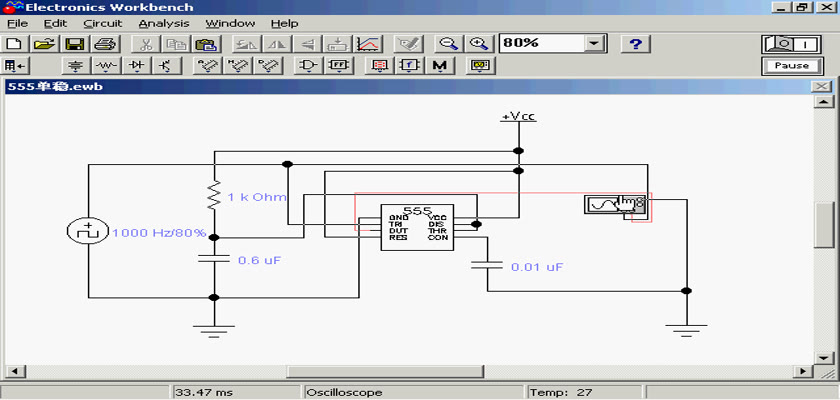The height and width of the screenshot is (400, 840).
Task: Open the Digital ICs parts bin
Action: pos(266,66)
